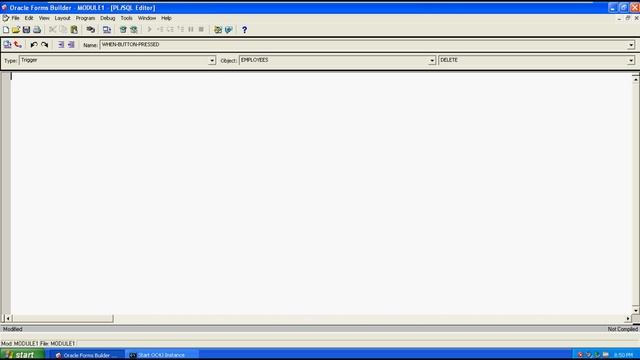
Task: Open the Debug menu
Action: click(108, 18)
